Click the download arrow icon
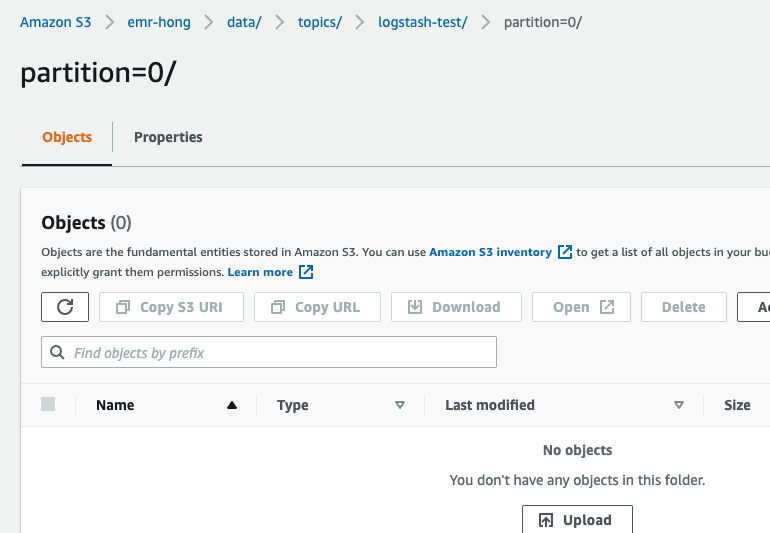770x533 pixels. point(415,307)
